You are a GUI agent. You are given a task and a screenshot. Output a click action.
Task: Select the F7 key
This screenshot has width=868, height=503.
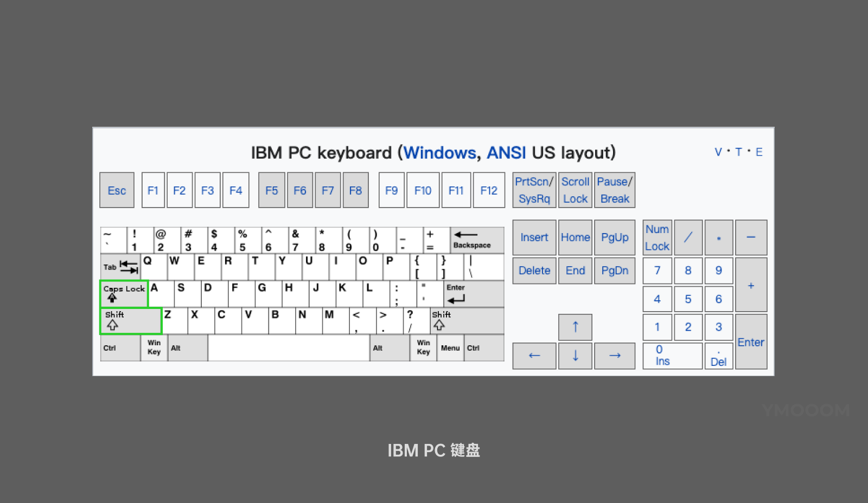[328, 190]
